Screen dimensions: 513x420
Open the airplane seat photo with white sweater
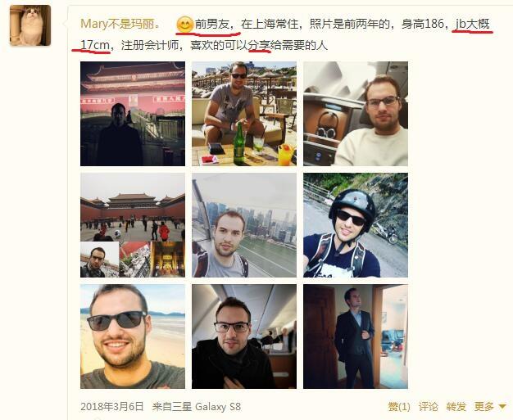(x=356, y=114)
